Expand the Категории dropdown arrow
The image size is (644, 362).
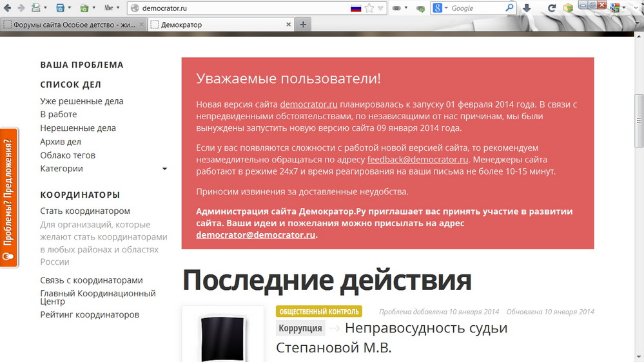(164, 169)
